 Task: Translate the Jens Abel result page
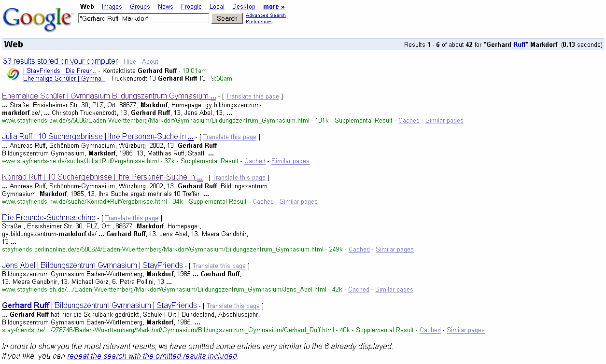(x=219, y=266)
